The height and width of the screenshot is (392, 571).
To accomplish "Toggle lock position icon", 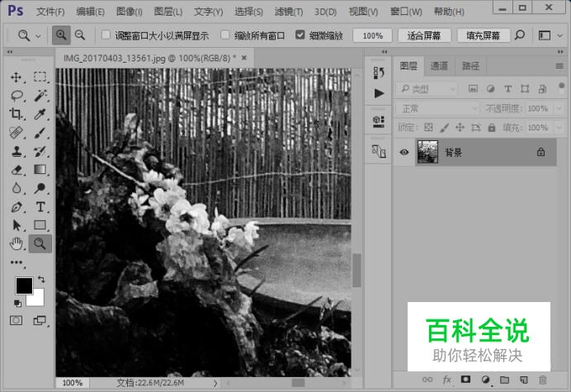I will coord(460,128).
